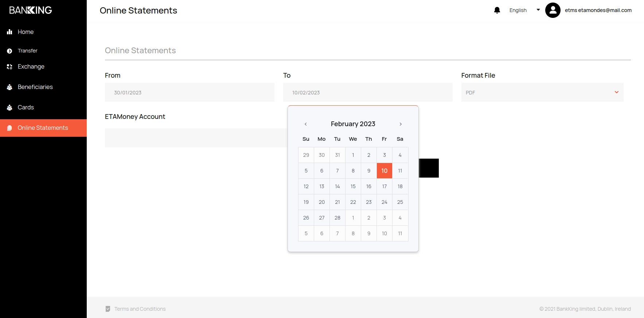Choose February 21 in the calendar
This screenshot has height=318, width=644.
point(337,202)
